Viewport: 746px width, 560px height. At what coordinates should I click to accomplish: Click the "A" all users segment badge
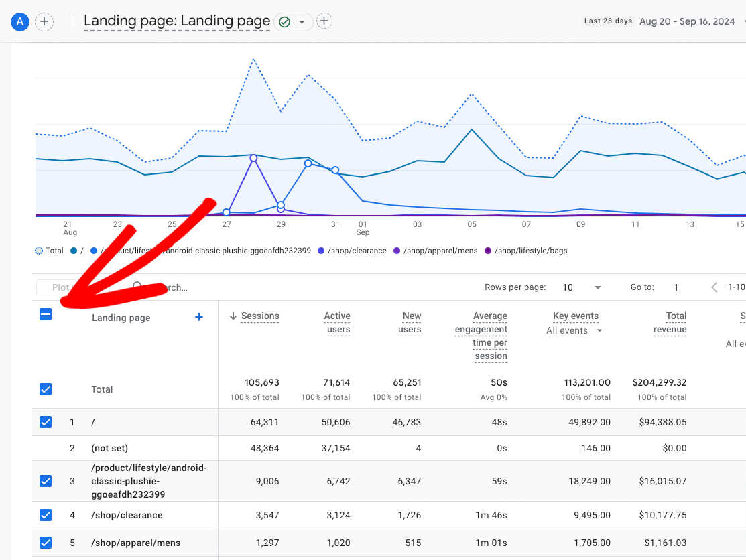20,21
